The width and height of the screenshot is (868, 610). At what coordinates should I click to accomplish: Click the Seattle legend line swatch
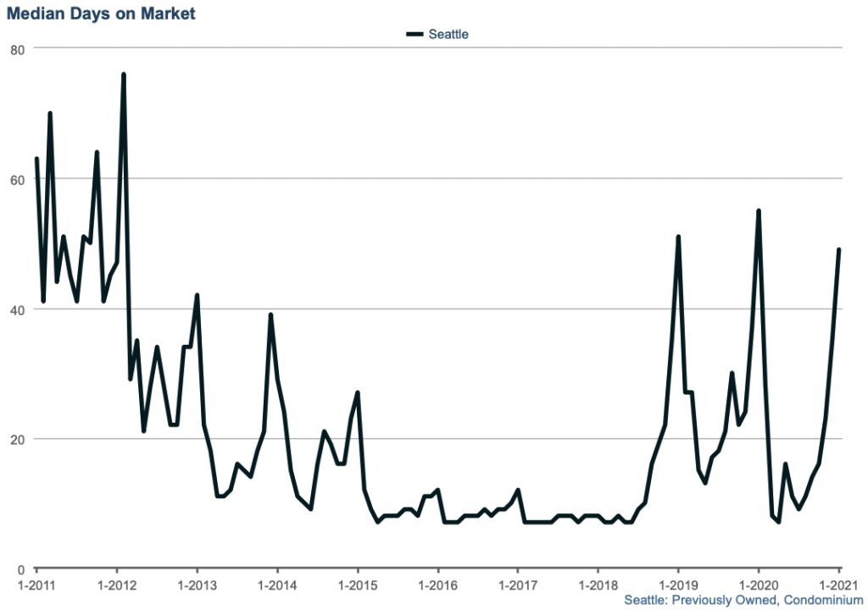pyautogui.click(x=415, y=35)
